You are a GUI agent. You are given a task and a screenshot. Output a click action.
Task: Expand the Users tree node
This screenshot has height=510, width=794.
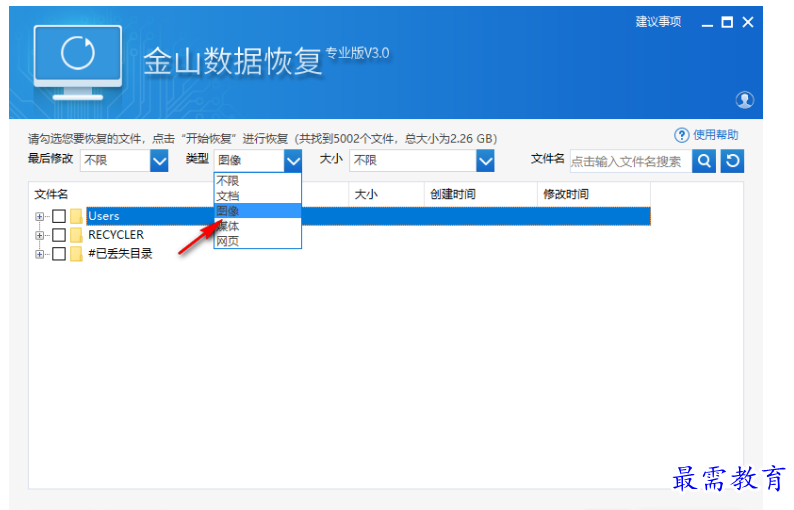coord(39,216)
